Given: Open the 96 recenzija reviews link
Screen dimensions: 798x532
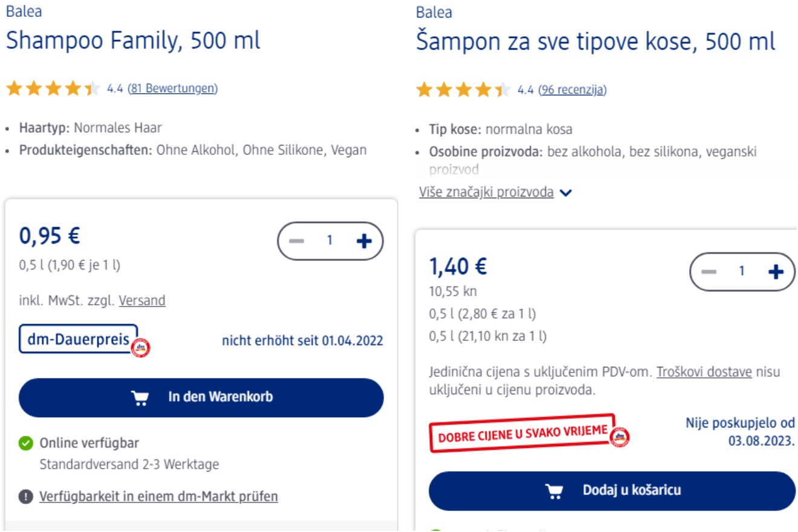Looking at the screenshot, I should click(x=572, y=90).
